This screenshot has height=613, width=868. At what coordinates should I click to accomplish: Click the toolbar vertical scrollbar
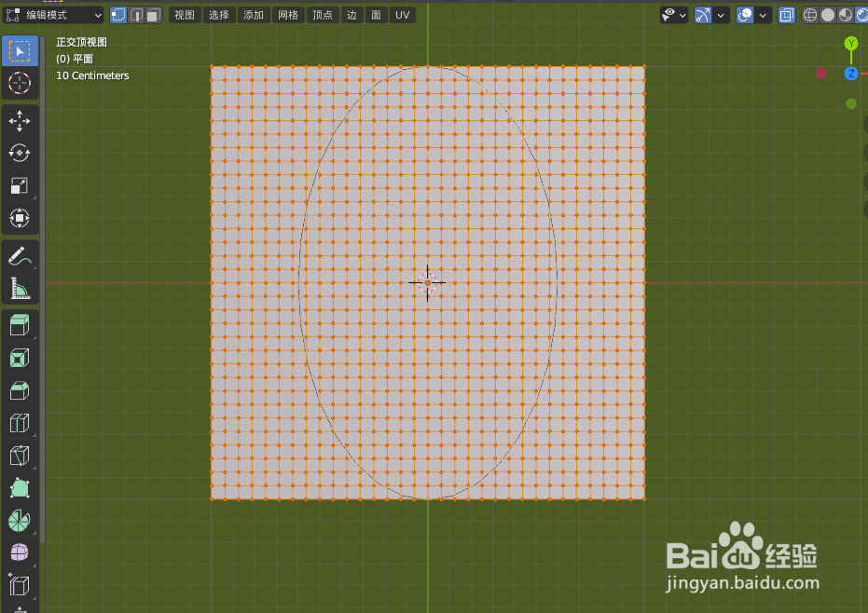point(43,288)
